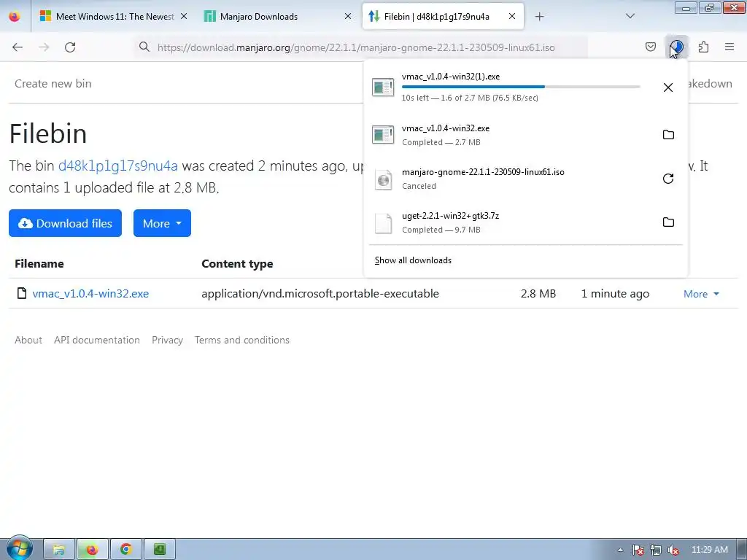747x560 pixels.
Task: Open Action Center flag tray icon
Action: 638,550
